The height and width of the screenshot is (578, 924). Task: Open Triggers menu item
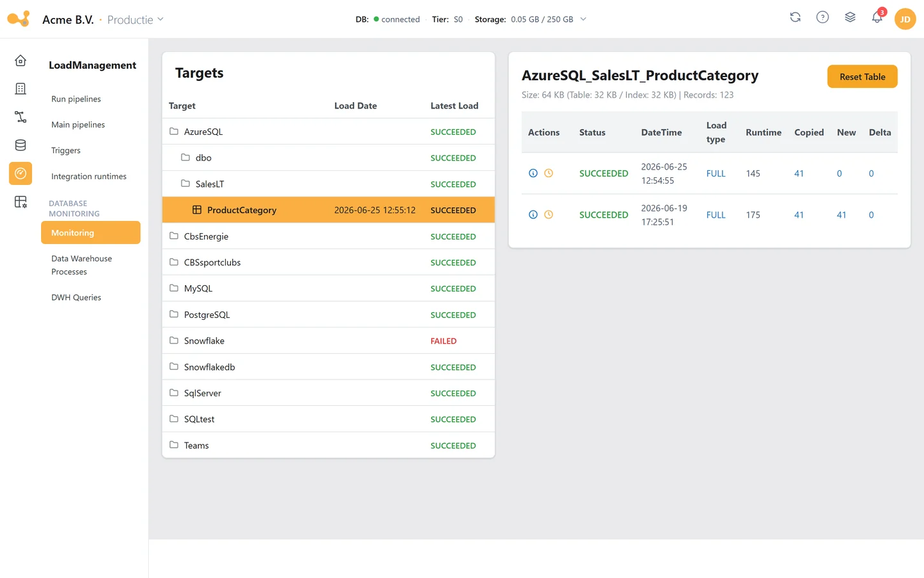tap(90, 150)
